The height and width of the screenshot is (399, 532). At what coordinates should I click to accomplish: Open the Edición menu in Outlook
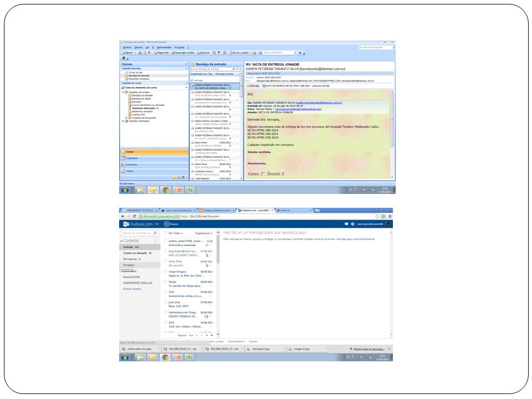coord(139,48)
